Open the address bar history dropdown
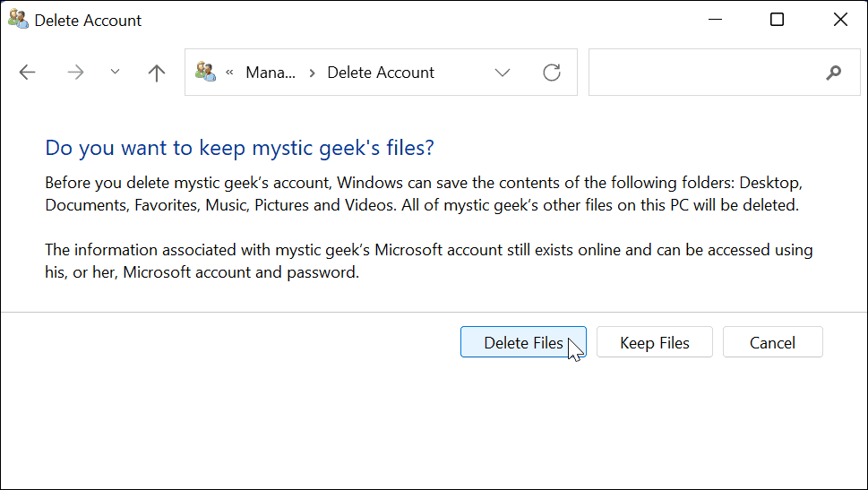Screen dimensions: 868x490 pyautogui.click(x=503, y=73)
